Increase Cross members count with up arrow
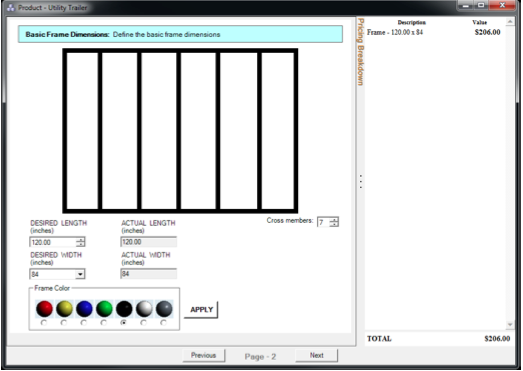Viewport: 523px width, 371px height. (x=334, y=220)
